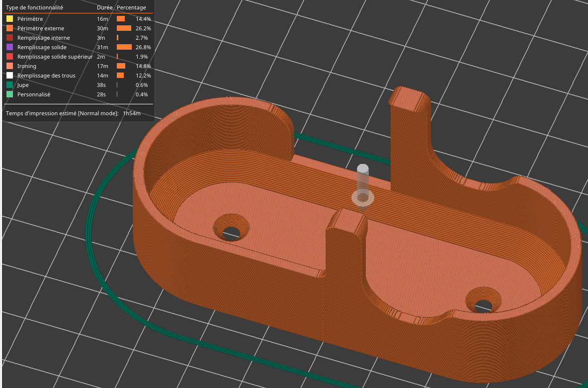
Task: Hide the Remplissage interne feature type
Action: (79, 38)
